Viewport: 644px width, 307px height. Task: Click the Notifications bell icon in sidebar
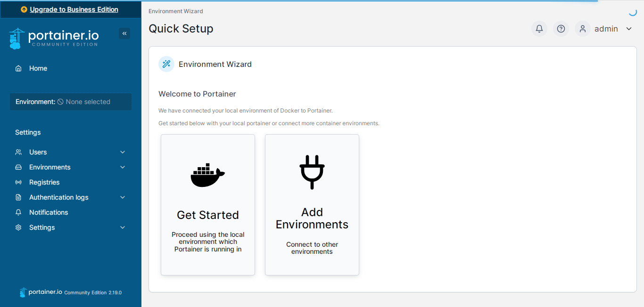point(18,212)
